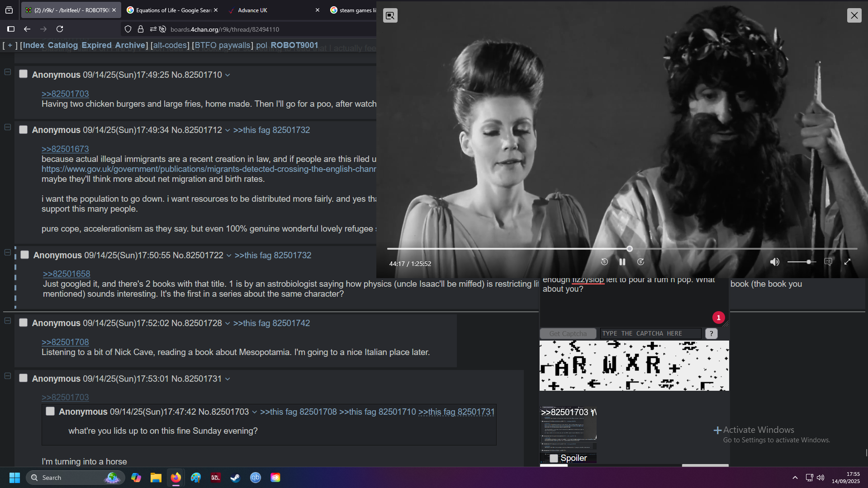868x488 pixels.
Task: Collapse post No.82501728 with minus toggle
Action: point(8,321)
